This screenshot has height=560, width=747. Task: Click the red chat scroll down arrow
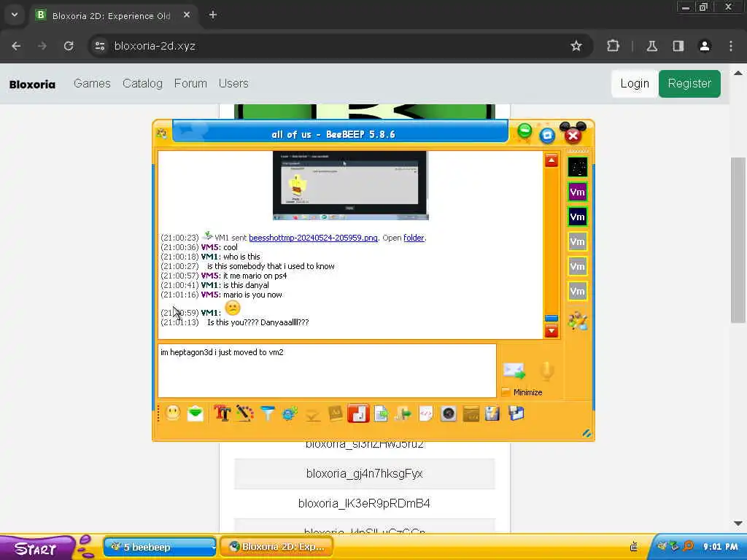551,330
